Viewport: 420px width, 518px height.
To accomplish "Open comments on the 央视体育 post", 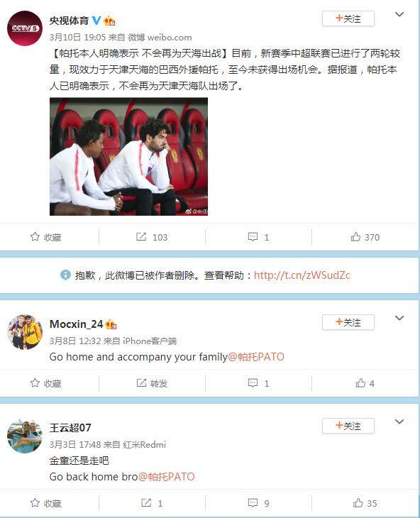I will (x=258, y=237).
